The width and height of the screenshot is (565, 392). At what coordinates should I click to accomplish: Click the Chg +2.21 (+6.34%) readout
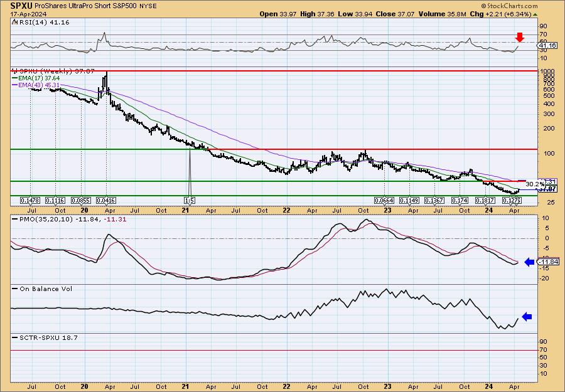click(x=499, y=14)
